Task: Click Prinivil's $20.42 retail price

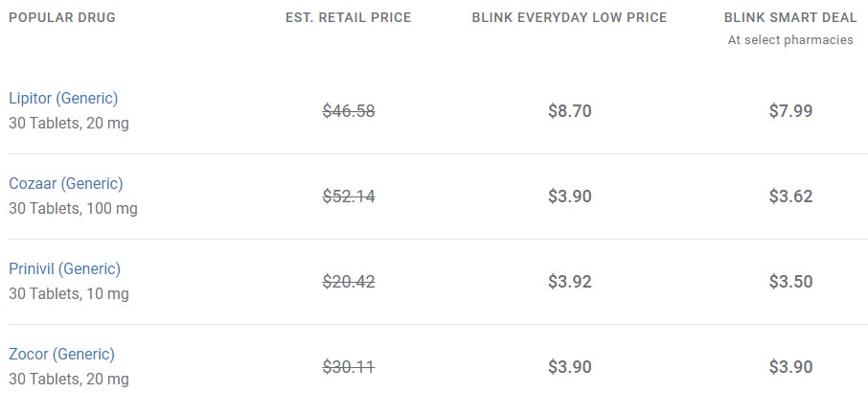Action: (349, 282)
